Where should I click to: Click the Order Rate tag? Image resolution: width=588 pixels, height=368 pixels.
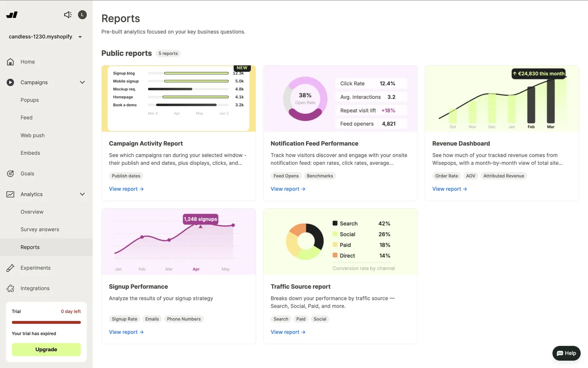(446, 176)
